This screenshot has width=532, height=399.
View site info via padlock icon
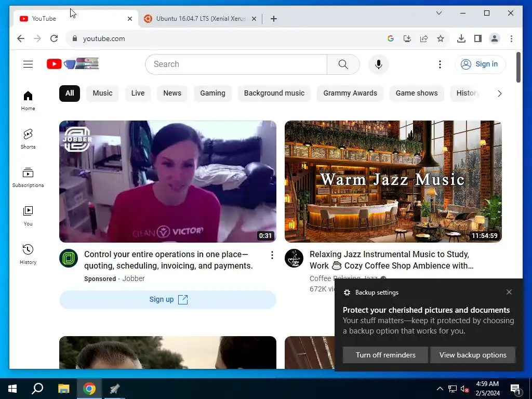click(75, 38)
